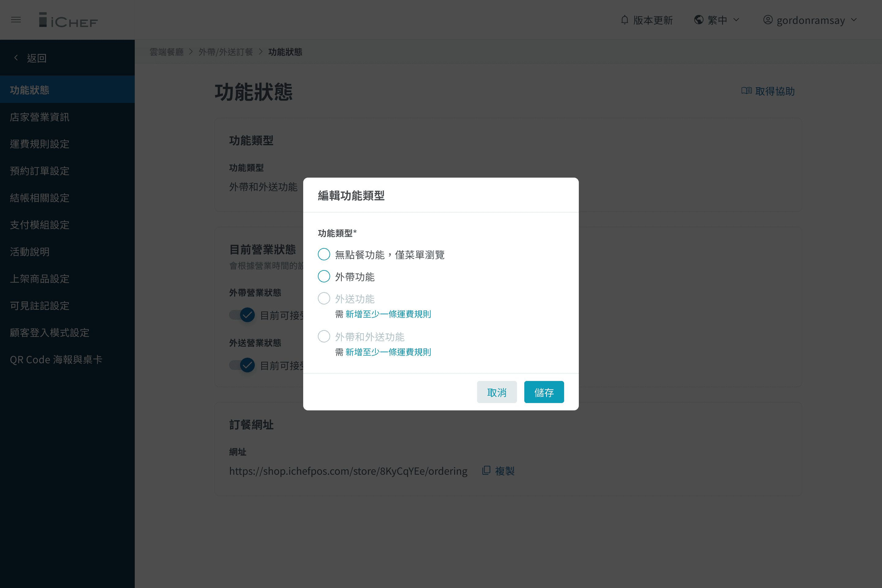Screen dimensions: 882x588
Task: Open 運費規則設定 in the sidebar
Action: (40, 144)
